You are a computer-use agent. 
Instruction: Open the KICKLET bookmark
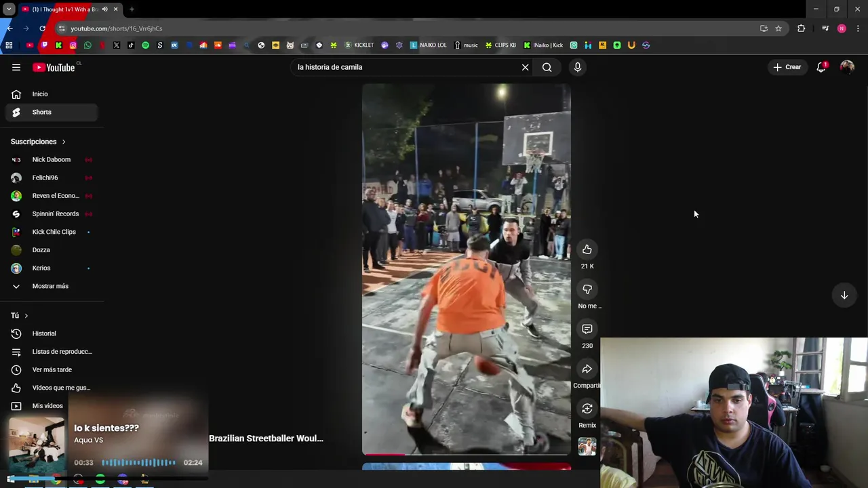[359, 45]
